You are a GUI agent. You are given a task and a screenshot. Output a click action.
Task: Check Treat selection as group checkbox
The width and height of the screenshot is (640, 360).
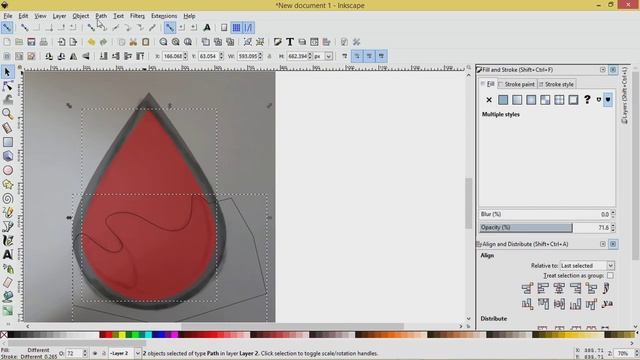pos(610,276)
